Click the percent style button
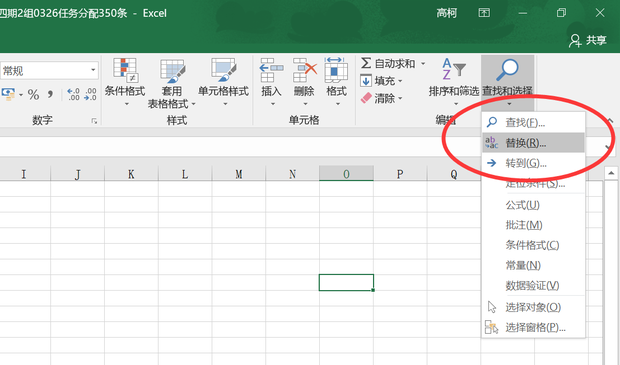This screenshot has width=620, height=365. pos(34,95)
